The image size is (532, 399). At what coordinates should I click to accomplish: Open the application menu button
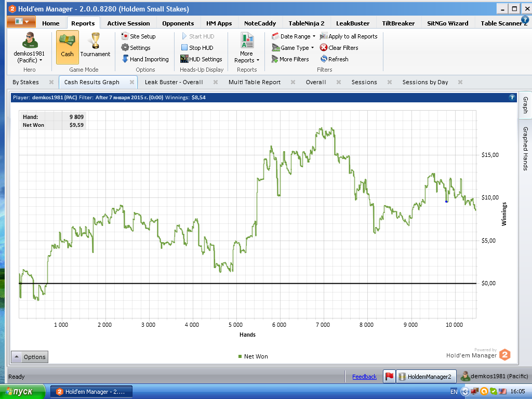pyautogui.click(x=21, y=22)
